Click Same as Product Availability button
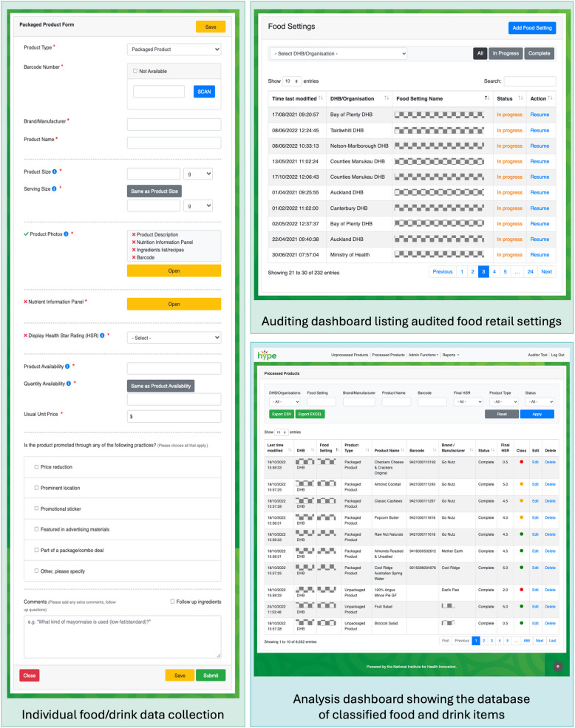Screen dimensions: 575x728 tap(160, 386)
